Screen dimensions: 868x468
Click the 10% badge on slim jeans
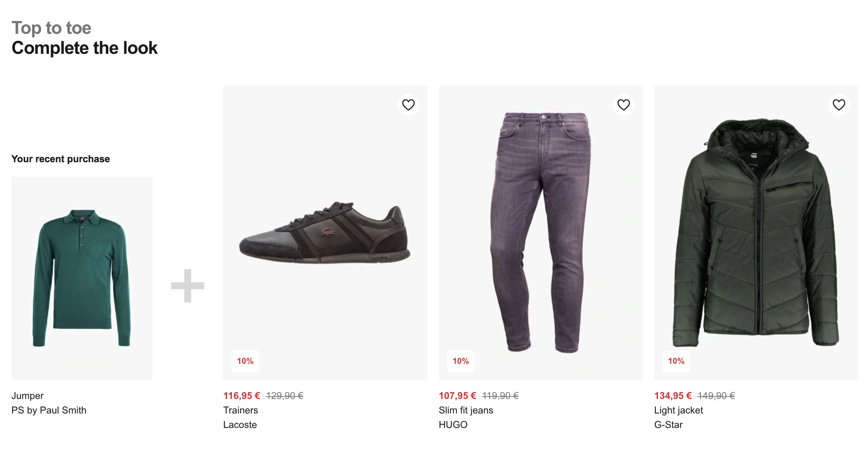coord(461,361)
